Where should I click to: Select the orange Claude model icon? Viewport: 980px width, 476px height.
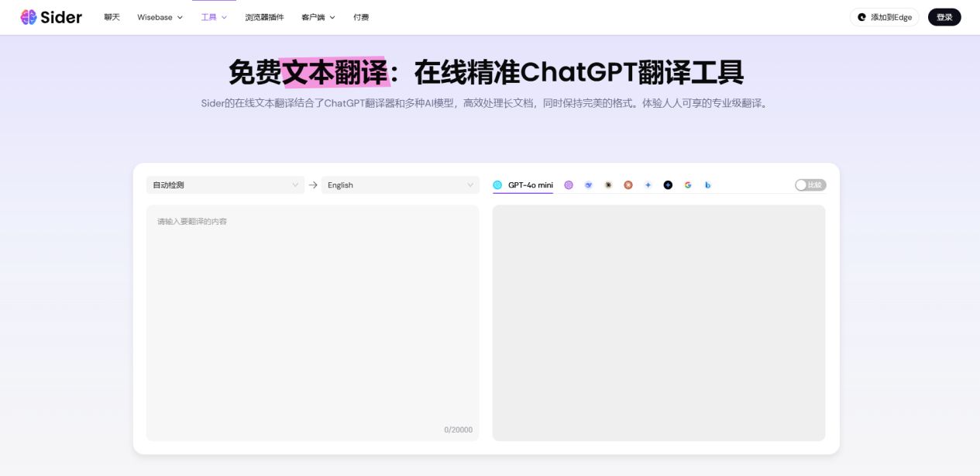[x=628, y=185]
